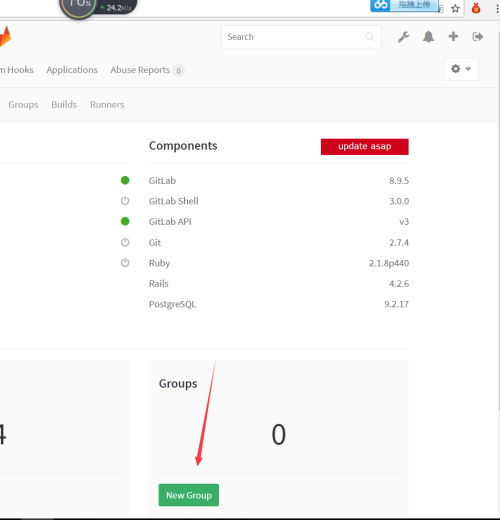The image size is (500, 520).
Task: Open the Applications tab
Action: pyautogui.click(x=72, y=70)
